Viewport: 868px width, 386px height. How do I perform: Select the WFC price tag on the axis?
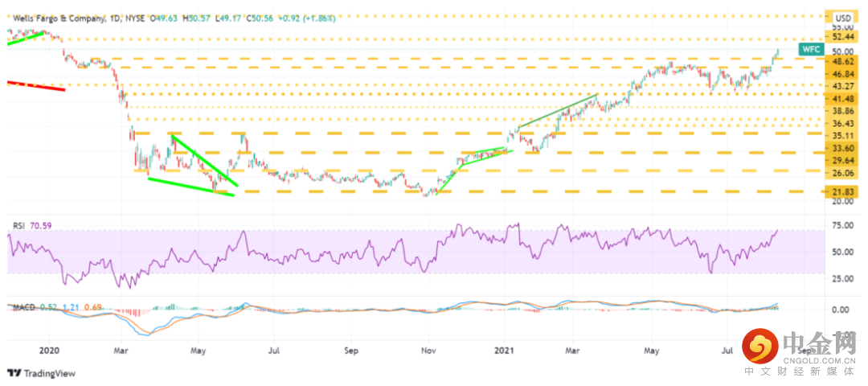tap(812, 50)
